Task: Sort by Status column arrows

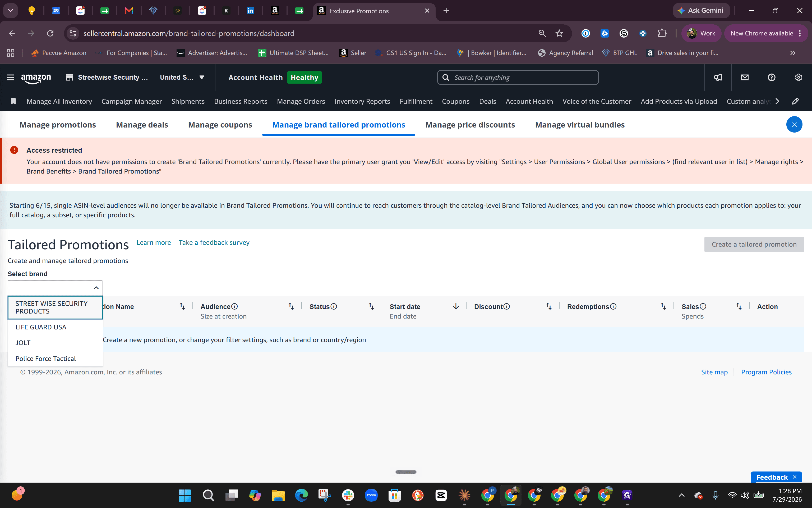Action: 371,306
